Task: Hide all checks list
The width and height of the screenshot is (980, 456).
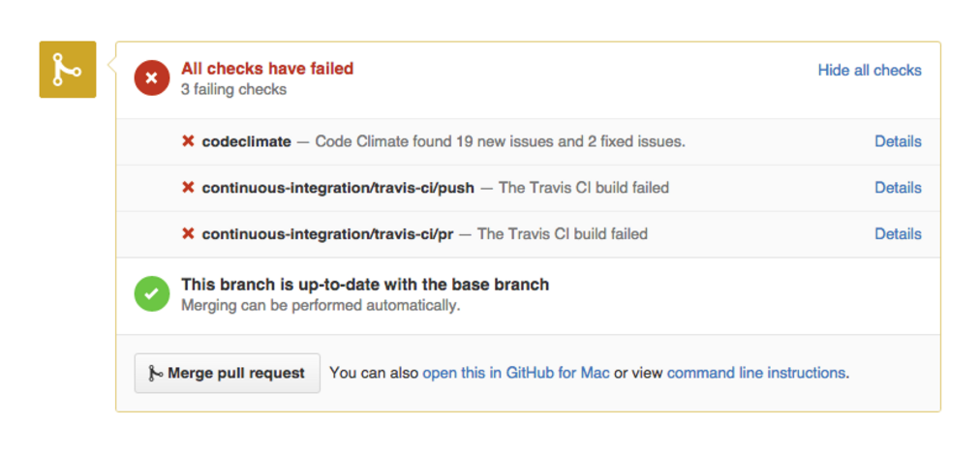Action: pos(870,70)
